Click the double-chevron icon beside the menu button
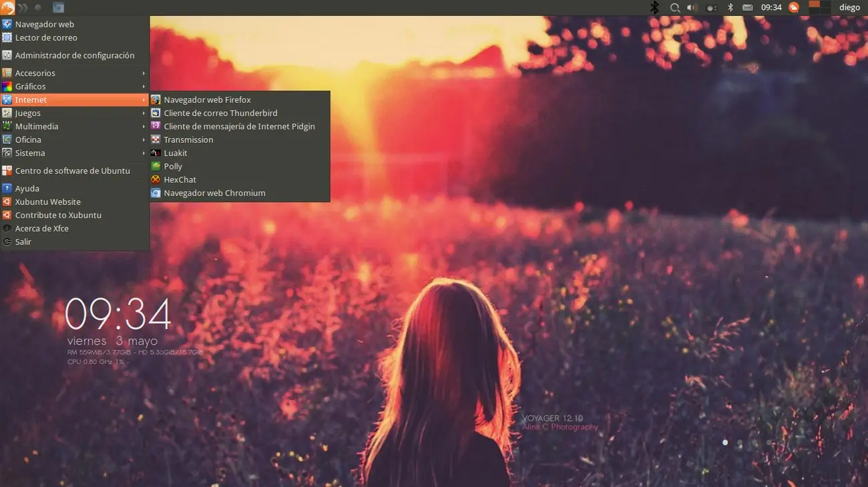The height and width of the screenshot is (487, 868). coord(23,7)
